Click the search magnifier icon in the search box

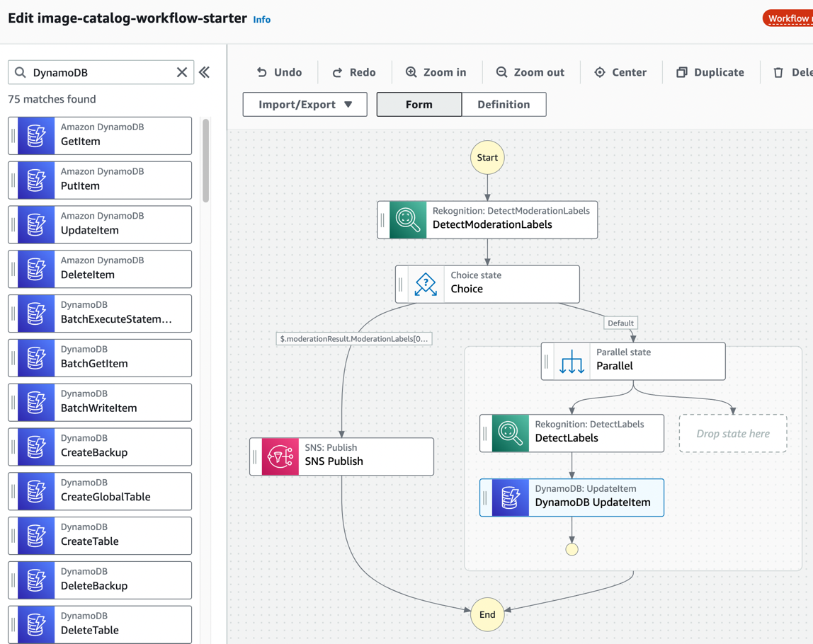(x=21, y=72)
